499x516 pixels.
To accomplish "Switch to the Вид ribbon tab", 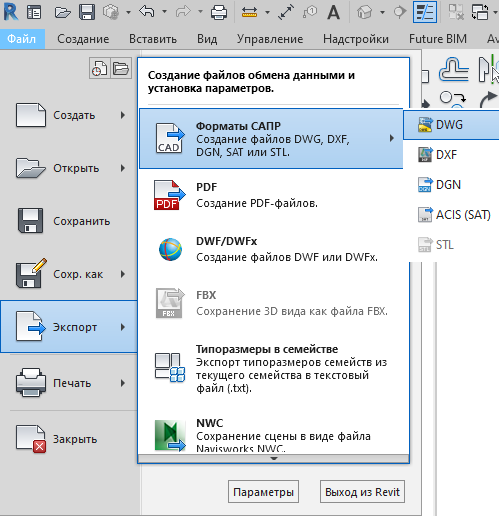I will (207, 39).
